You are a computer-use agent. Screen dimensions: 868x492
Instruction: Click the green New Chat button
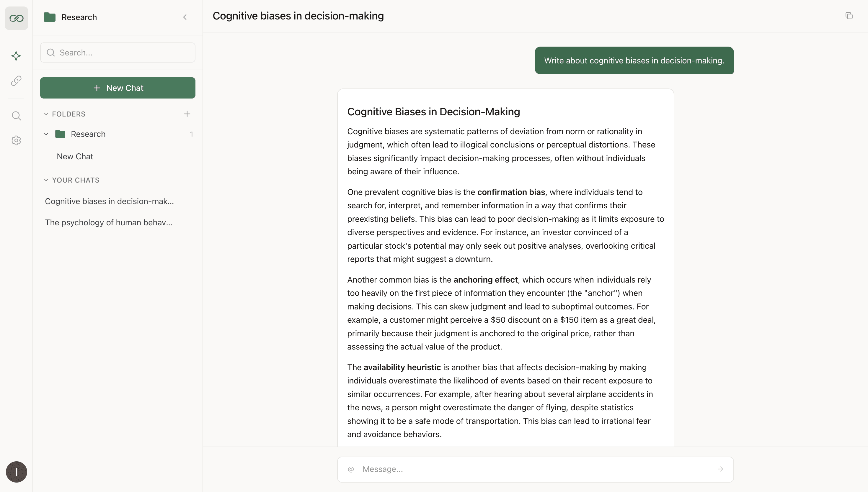[118, 88]
